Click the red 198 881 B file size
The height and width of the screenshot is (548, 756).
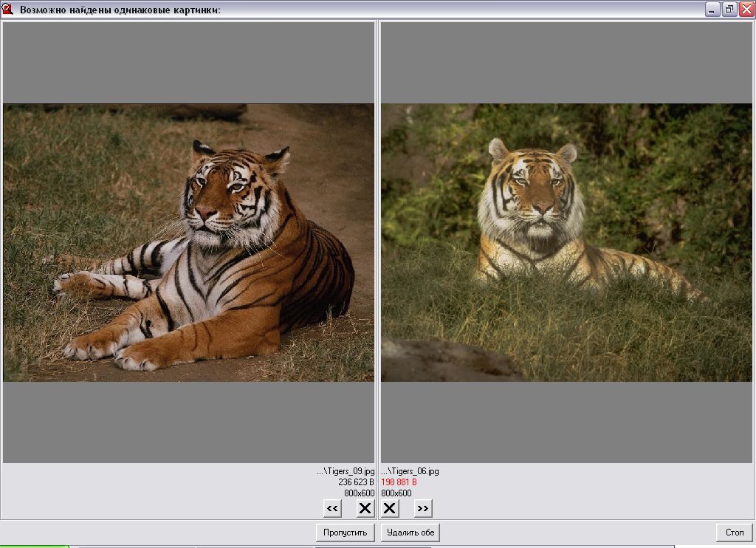coord(399,482)
